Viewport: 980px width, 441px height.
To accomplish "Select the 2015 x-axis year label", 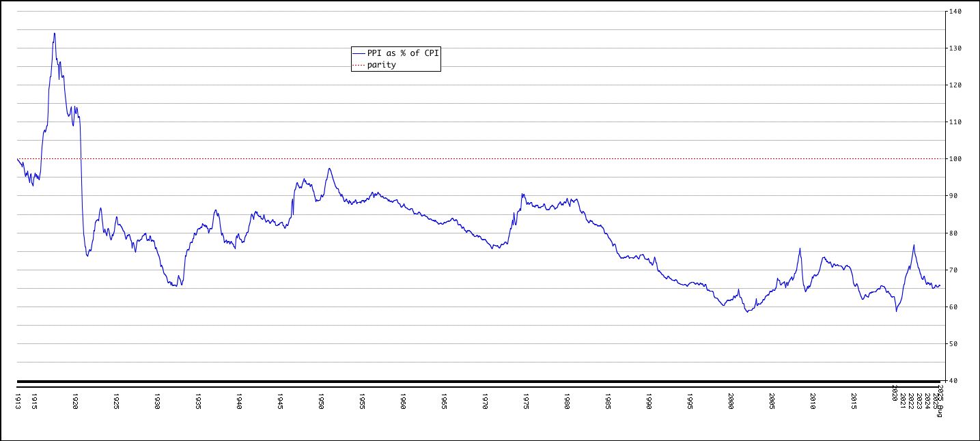I will (854, 400).
